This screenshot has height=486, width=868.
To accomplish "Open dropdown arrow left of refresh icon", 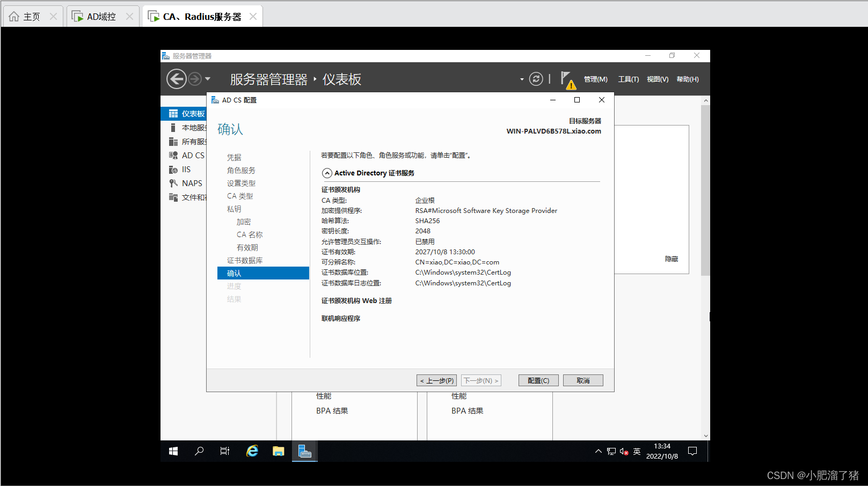I will (522, 79).
